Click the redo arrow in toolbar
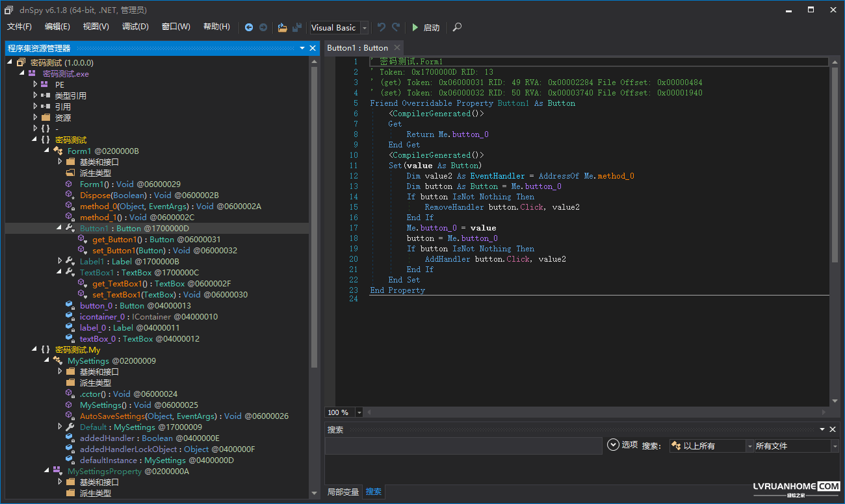The image size is (845, 504). coord(396,27)
